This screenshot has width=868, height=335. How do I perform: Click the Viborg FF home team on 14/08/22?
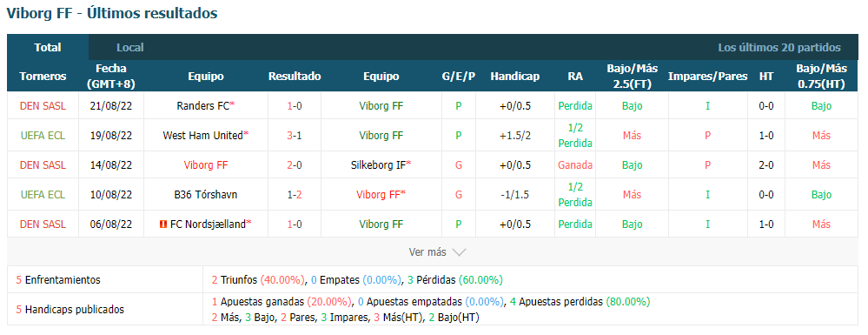pos(206,164)
